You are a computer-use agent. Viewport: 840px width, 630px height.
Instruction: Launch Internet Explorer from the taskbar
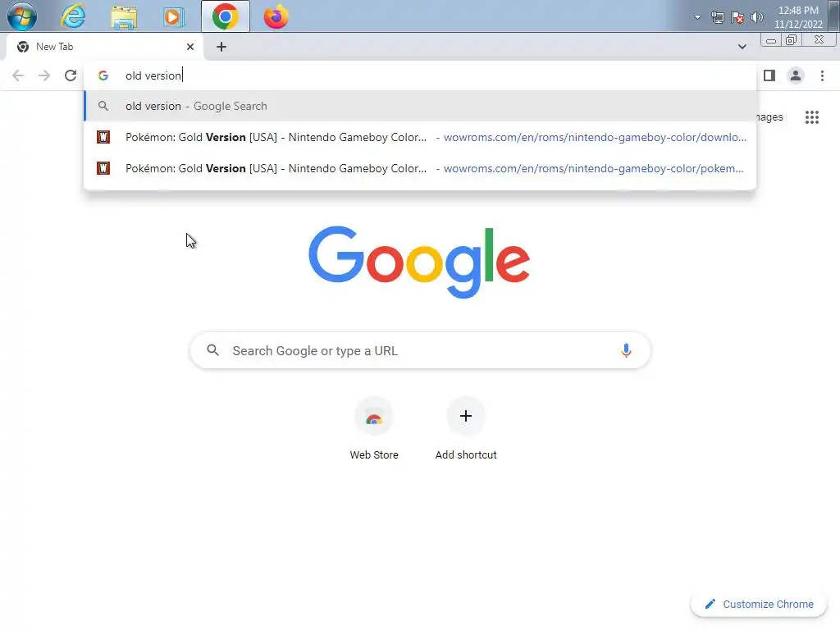pyautogui.click(x=73, y=16)
